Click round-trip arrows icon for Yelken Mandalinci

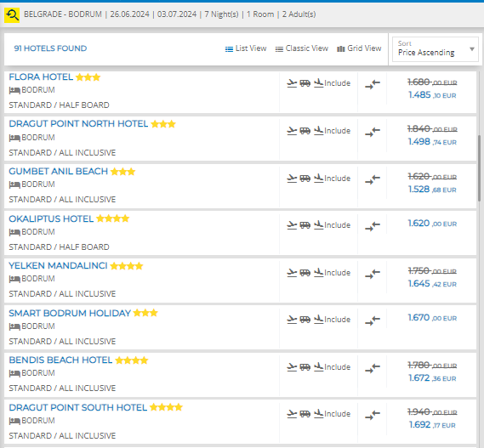373,274
